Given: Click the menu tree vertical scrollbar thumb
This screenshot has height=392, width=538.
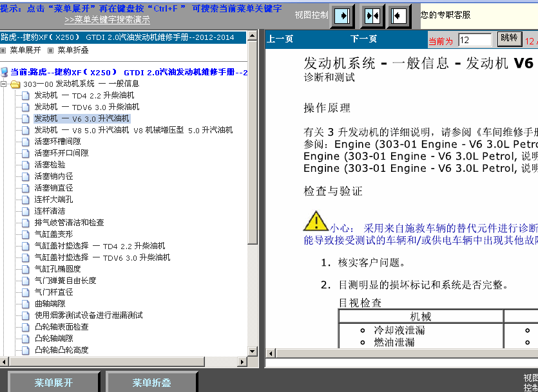Looking at the screenshot, I should [x=252, y=142].
